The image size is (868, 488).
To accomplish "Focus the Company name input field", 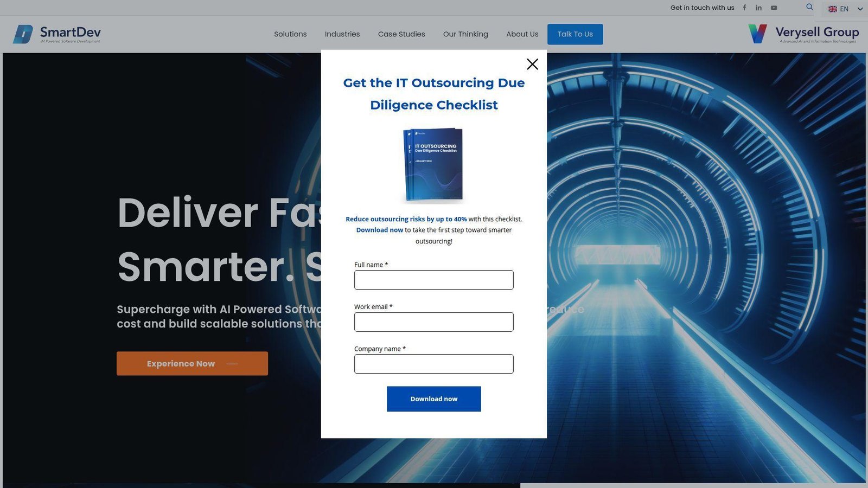I will 434,364.
